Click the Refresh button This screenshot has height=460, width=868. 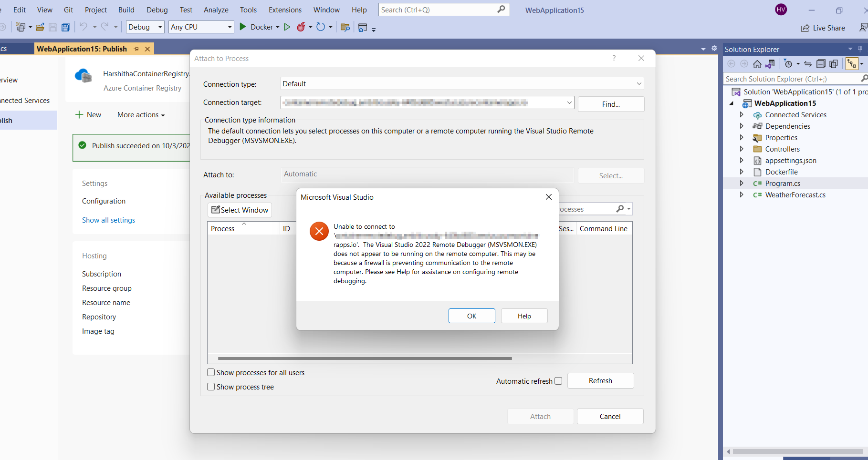pyautogui.click(x=600, y=380)
